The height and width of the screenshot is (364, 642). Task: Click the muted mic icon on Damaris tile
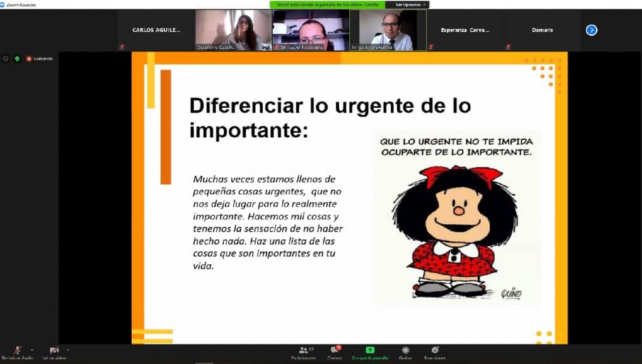pyautogui.click(x=508, y=47)
